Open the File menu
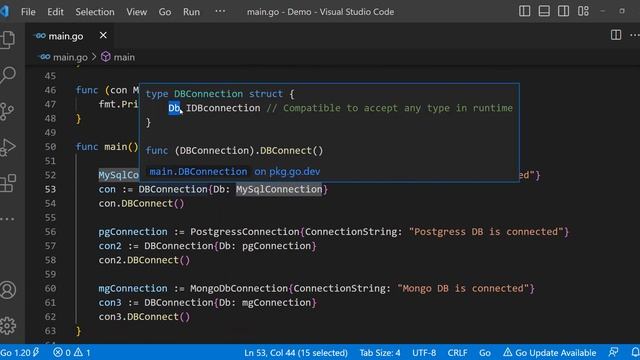Screen dimensions: 640x360 (x=28, y=12)
